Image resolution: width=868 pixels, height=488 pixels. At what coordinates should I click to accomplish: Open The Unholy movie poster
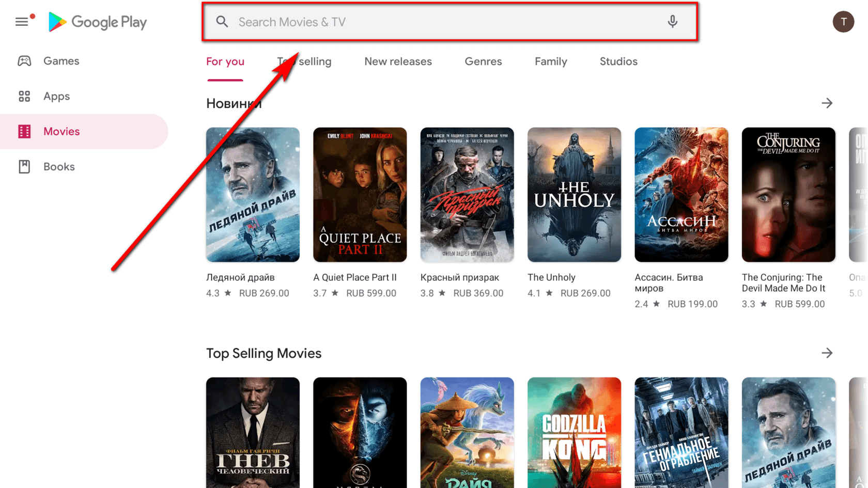574,195
